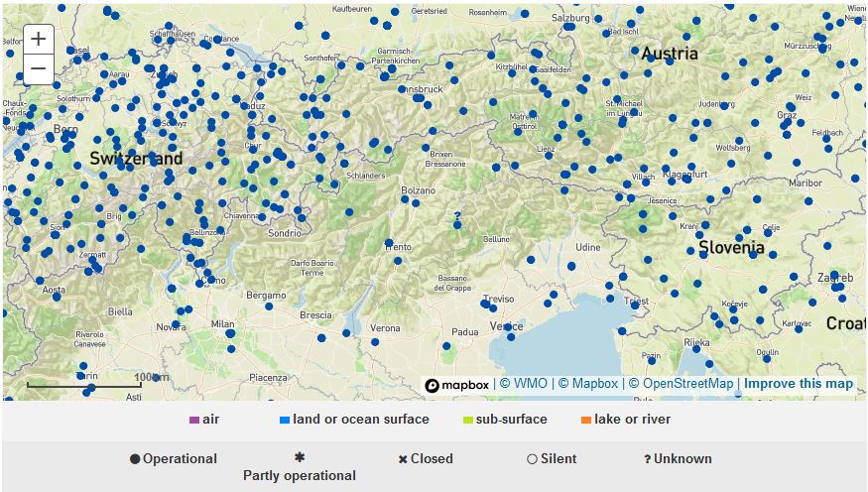Screen dimensions: 868x492
Task: Click the 'Maribor' city label
Action: coord(806,184)
